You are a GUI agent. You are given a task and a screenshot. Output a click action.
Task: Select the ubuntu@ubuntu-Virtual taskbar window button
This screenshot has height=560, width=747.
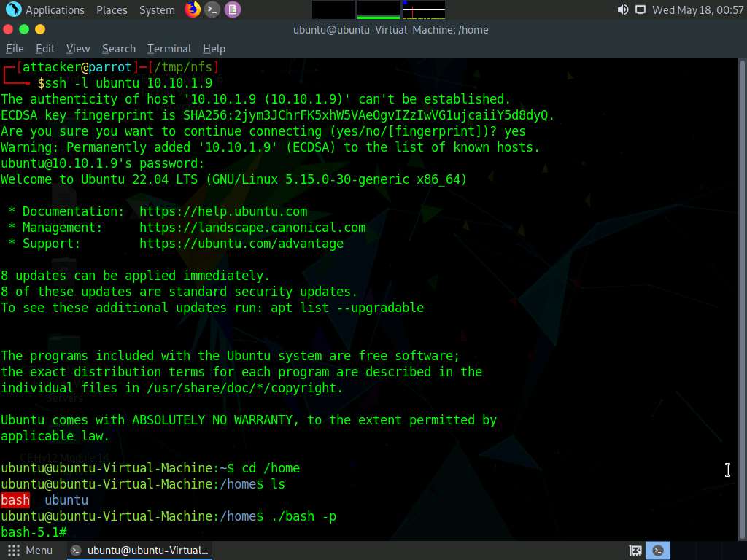(x=140, y=551)
